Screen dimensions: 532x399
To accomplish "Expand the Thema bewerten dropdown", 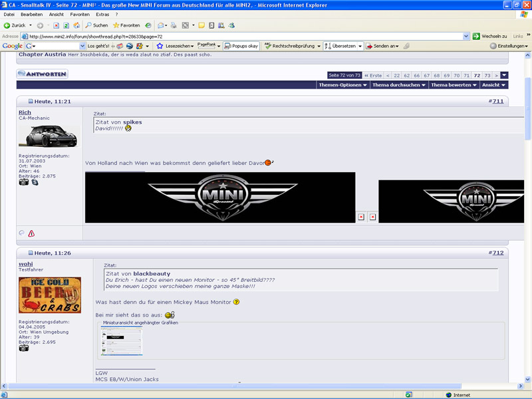I will tap(454, 85).
